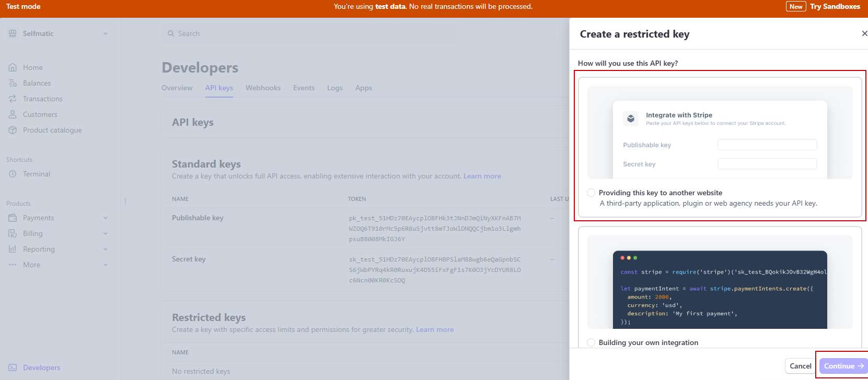Click the Continue button

coord(843,366)
